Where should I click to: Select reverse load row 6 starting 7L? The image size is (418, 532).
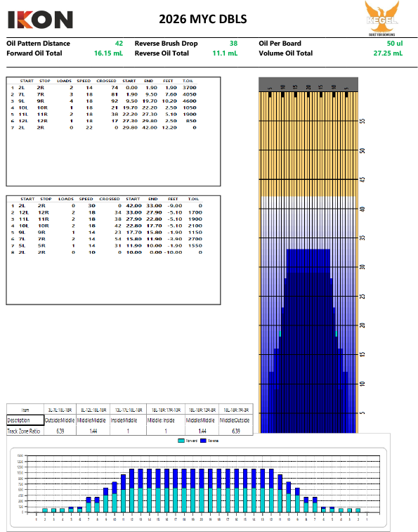click(106, 239)
